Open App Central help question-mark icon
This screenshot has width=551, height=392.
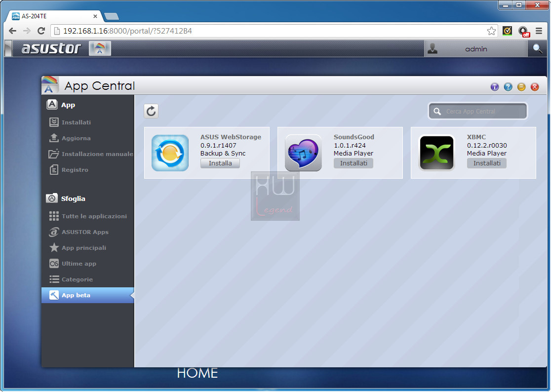pyautogui.click(x=508, y=87)
